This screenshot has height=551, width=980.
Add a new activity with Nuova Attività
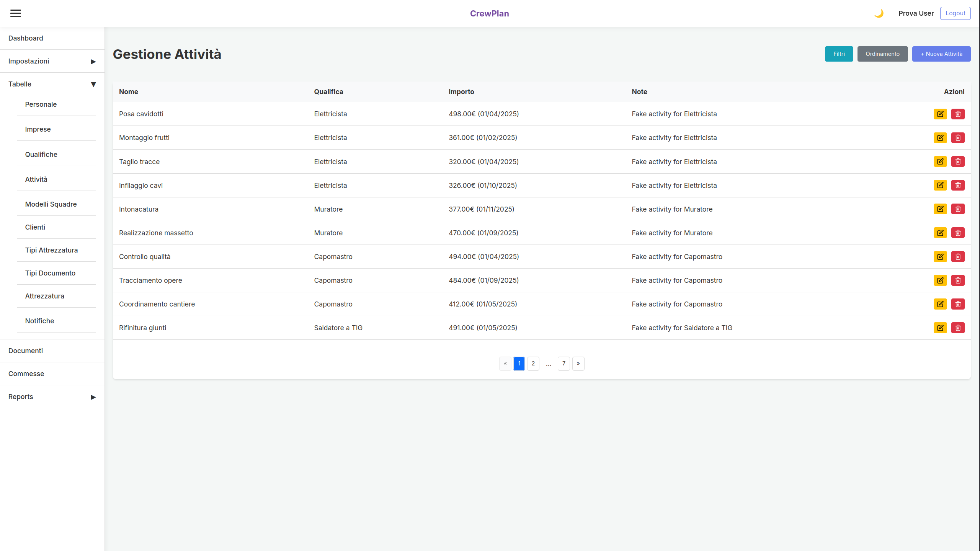tap(941, 54)
